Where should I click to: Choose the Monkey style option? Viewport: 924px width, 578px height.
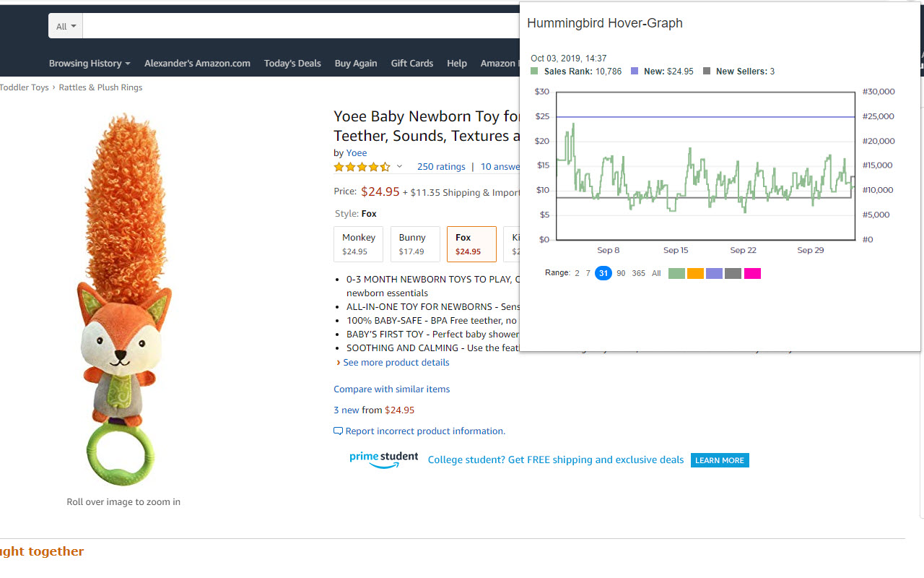359,244
